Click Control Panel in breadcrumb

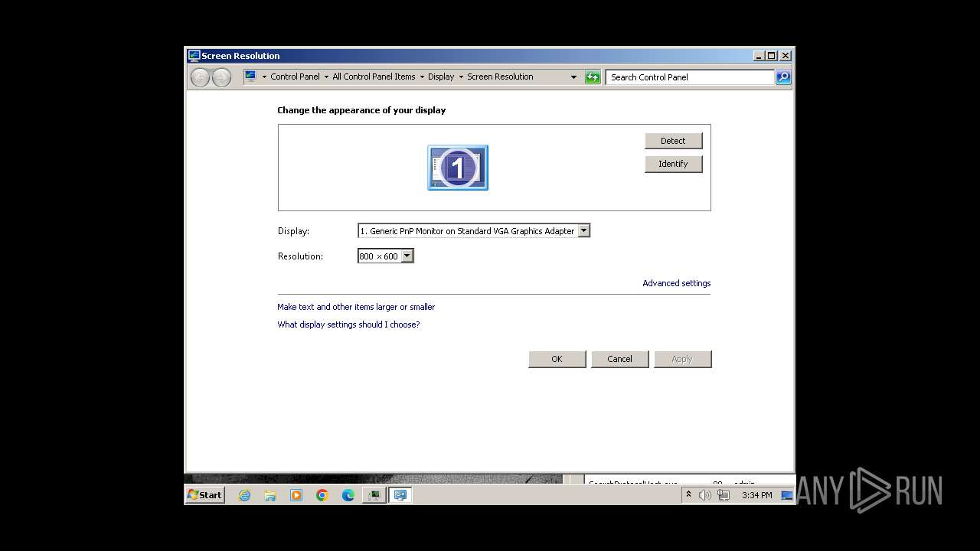coord(295,77)
